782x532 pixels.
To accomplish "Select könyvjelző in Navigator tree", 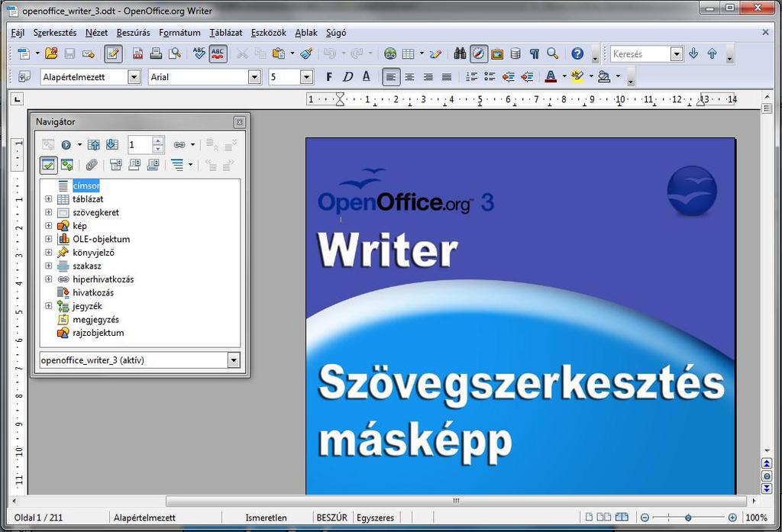I will click(93, 253).
